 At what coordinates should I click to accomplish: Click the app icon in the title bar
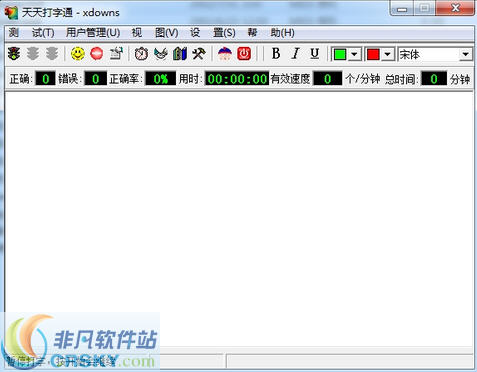[11, 13]
